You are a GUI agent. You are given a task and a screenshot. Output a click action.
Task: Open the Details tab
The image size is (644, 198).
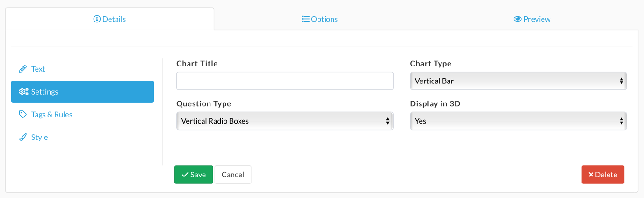pyautogui.click(x=109, y=19)
